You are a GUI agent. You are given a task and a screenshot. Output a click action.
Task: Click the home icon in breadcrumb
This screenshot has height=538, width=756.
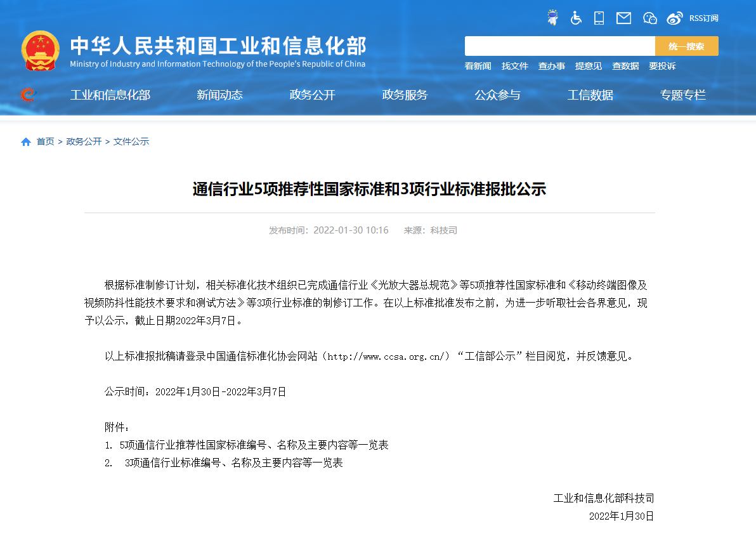coord(26,141)
